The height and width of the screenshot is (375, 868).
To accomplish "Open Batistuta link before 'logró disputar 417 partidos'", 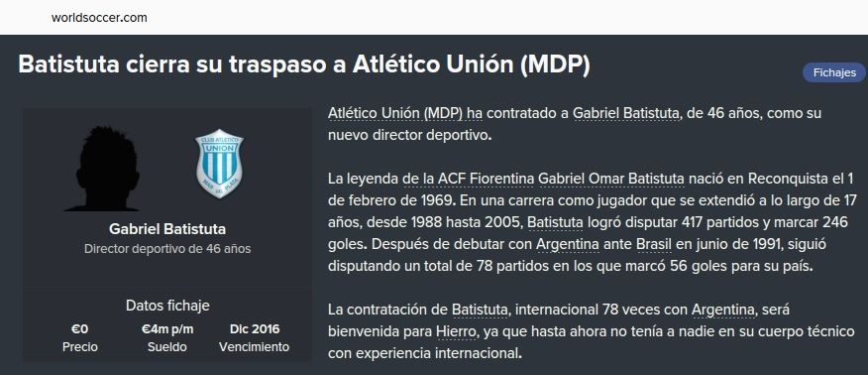I will coord(555,222).
